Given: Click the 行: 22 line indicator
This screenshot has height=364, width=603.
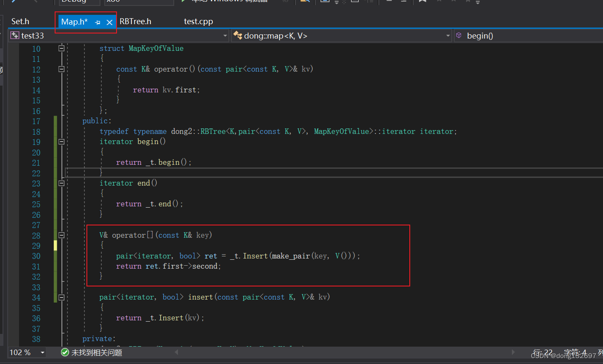Looking at the screenshot, I should click(542, 353).
